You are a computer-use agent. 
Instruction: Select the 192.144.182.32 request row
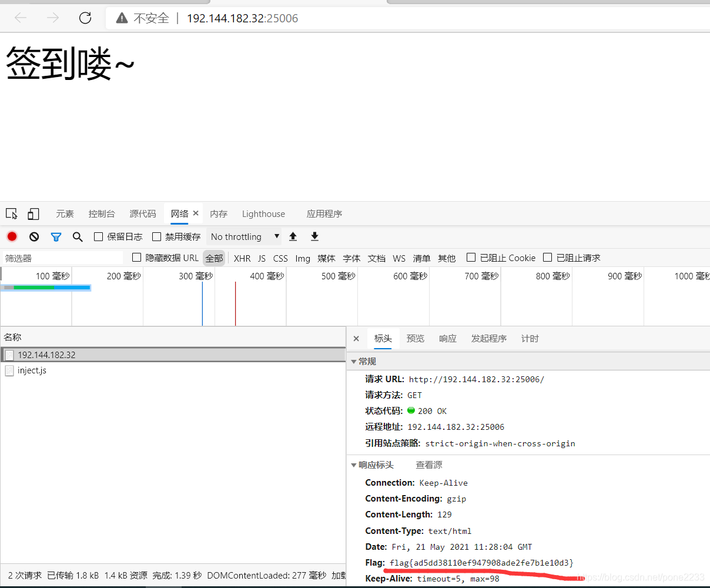click(173, 355)
